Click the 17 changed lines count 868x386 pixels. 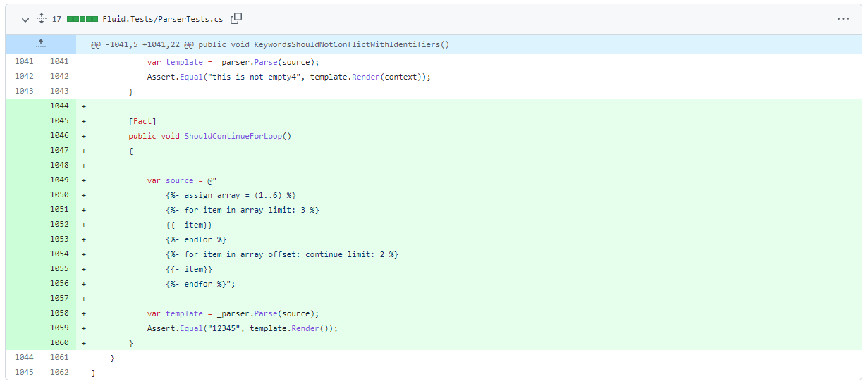click(x=57, y=19)
